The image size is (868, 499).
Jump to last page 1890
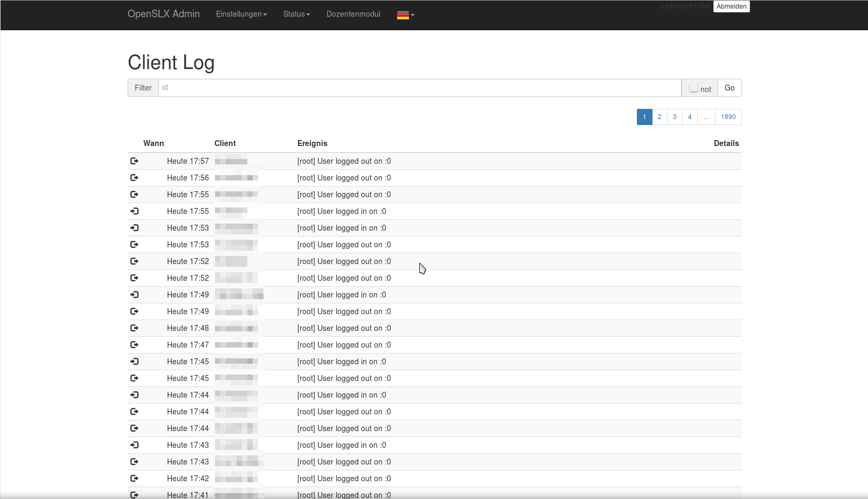click(728, 117)
